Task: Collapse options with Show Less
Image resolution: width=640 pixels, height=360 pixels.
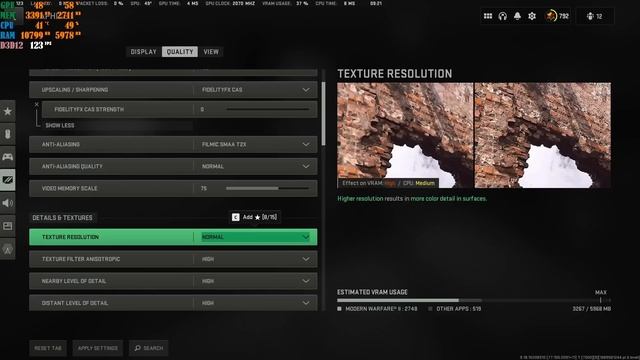Action: coord(60,125)
